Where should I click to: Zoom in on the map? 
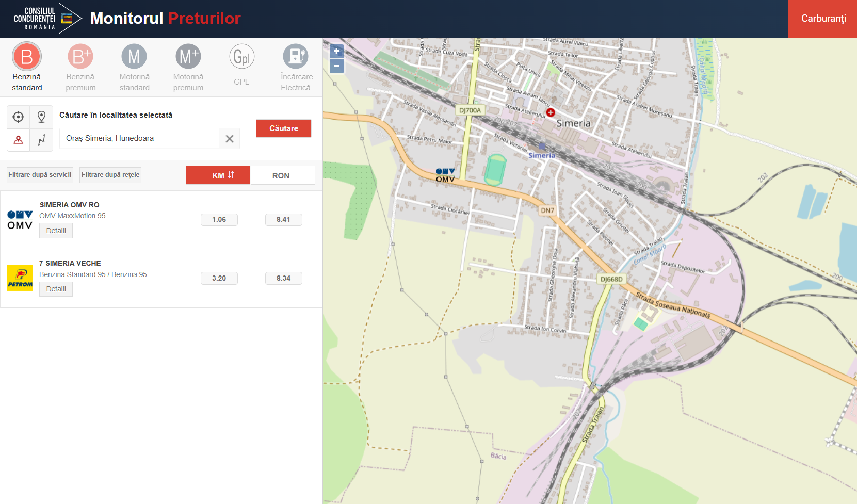(336, 51)
